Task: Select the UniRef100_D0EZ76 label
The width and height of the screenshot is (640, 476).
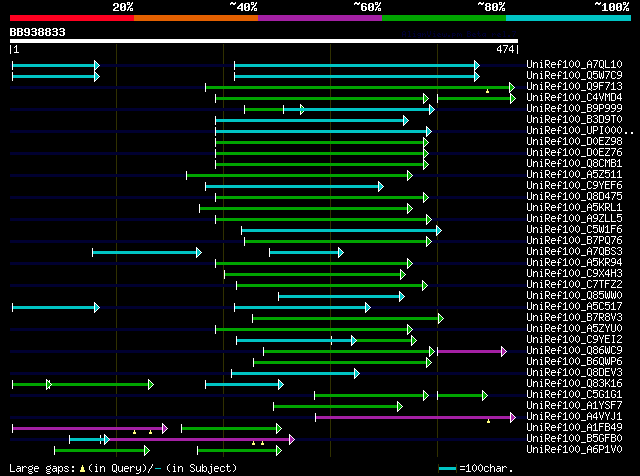Action: coord(574,152)
